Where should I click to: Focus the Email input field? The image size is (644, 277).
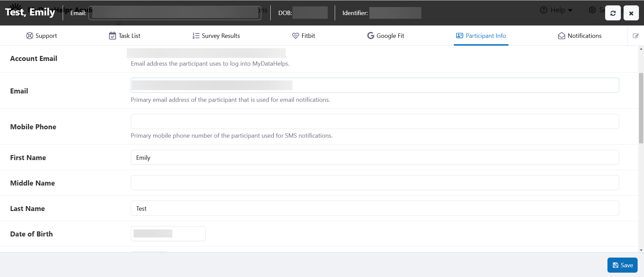[x=375, y=85]
